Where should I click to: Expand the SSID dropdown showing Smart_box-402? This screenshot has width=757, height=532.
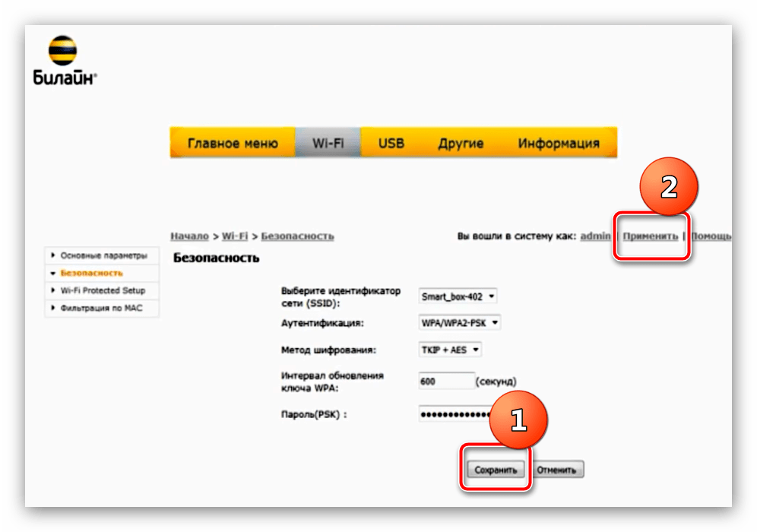(x=458, y=296)
